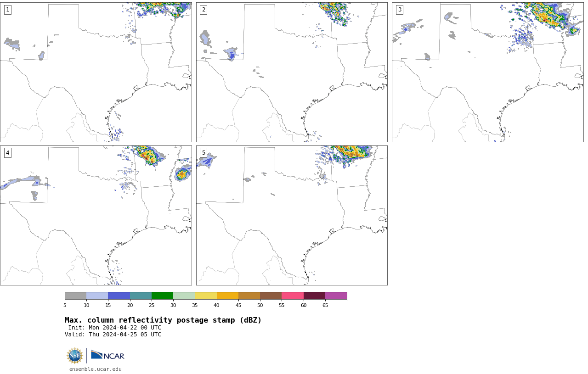The height and width of the screenshot is (374, 588).
Task: Click the colorbar tick label 65
Action: click(x=325, y=305)
